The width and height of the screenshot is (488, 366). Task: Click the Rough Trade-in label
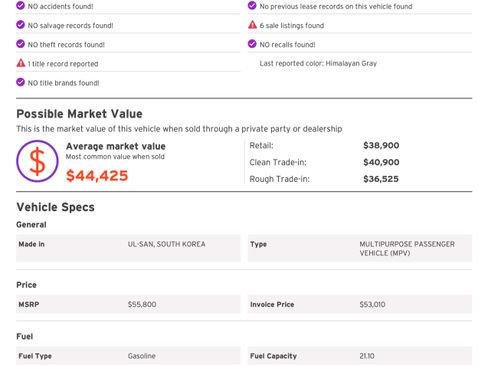[279, 179]
